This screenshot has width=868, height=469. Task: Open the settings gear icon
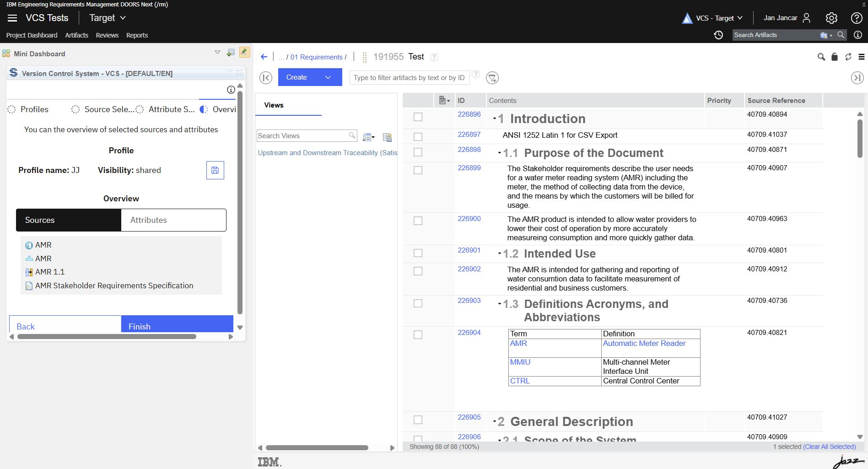[831, 18]
